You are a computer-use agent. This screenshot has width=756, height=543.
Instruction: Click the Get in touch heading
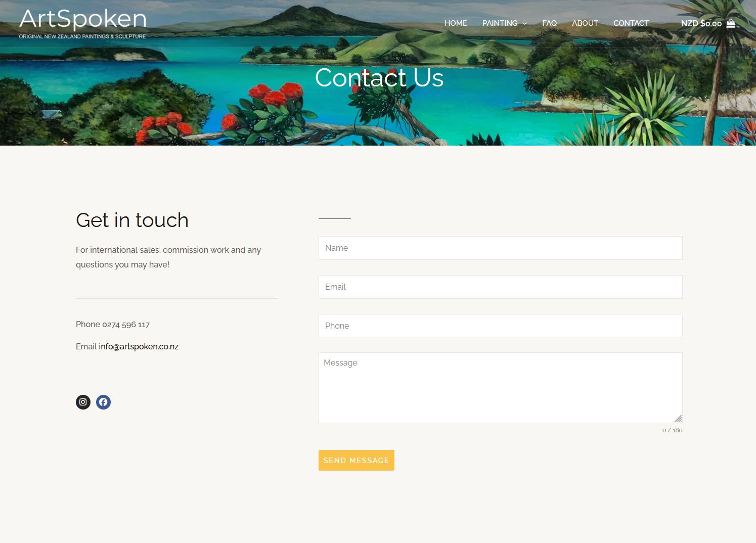[x=132, y=220]
